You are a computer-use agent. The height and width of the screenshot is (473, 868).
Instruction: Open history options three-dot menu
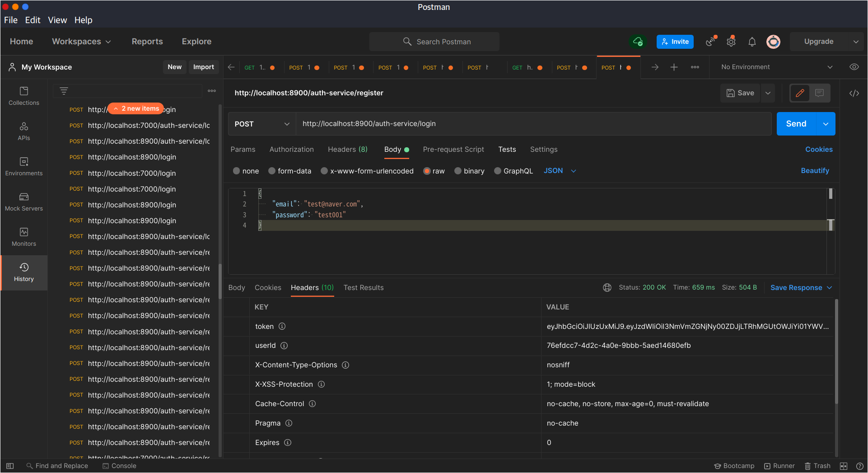click(x=212, y=91)
